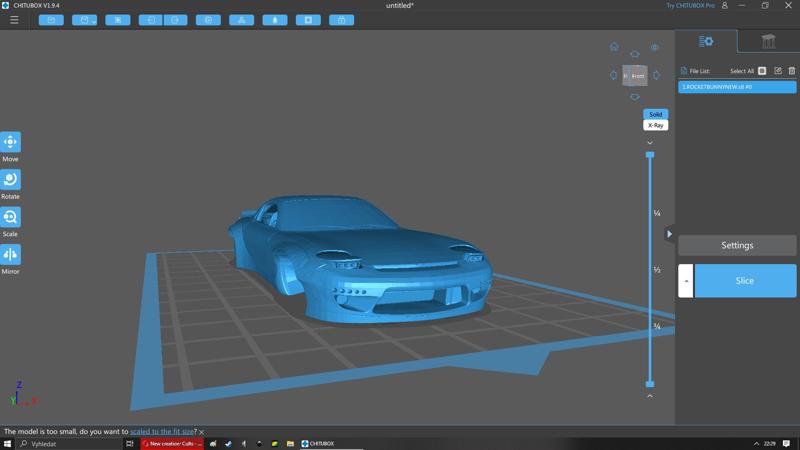Select the Move tool
Image resolution: width=800 pixels, height=450 pixels.
(x=10, y=142)
